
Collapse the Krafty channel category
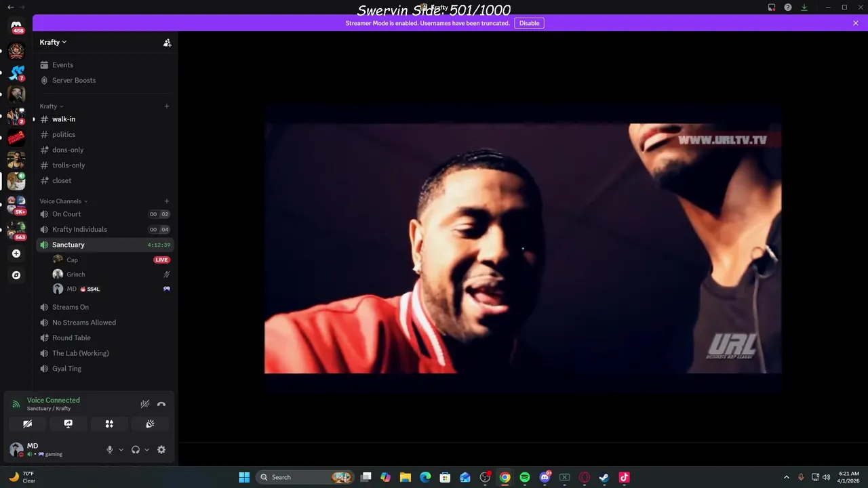click(x=52, y=106)
